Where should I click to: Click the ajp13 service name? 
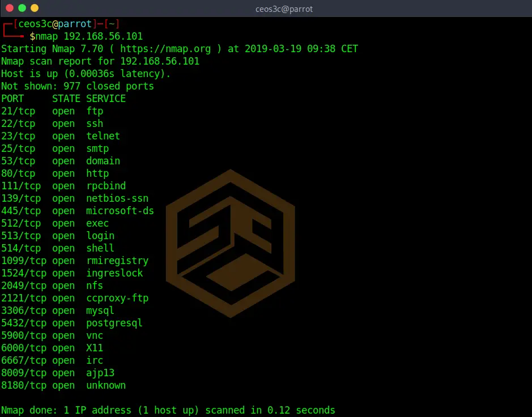(100, 373)
